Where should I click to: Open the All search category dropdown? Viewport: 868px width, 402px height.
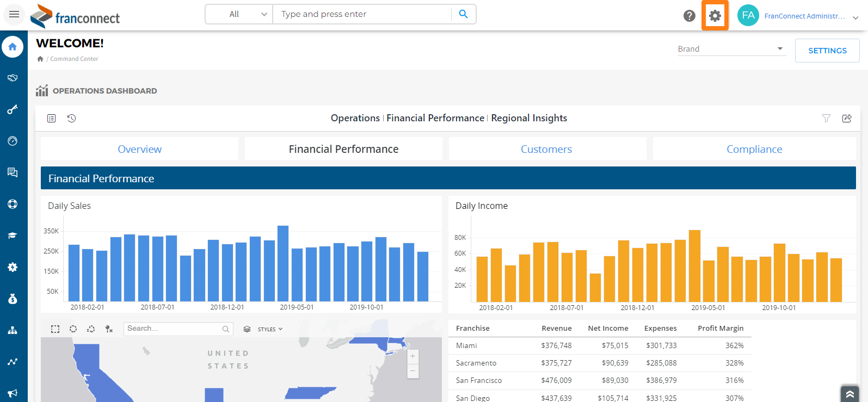click(239, 14)
